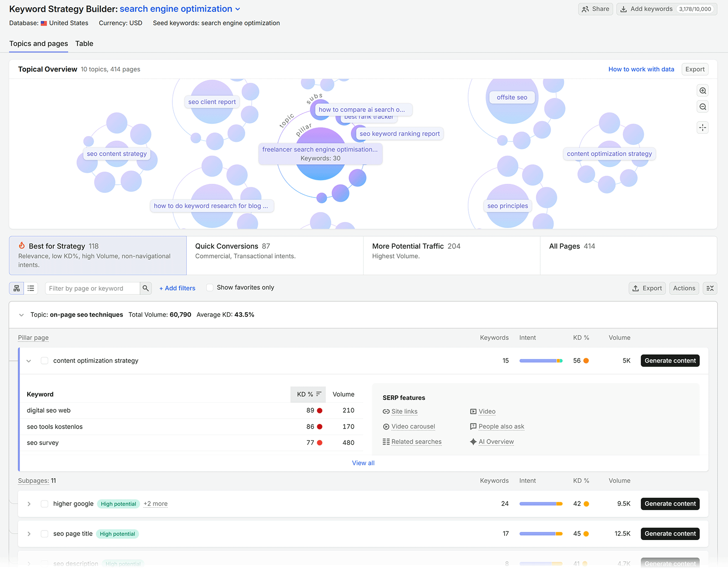This screenshot has height=571, width=728.
Task: Switch to flat list view icon
Action: pos(31,288)
